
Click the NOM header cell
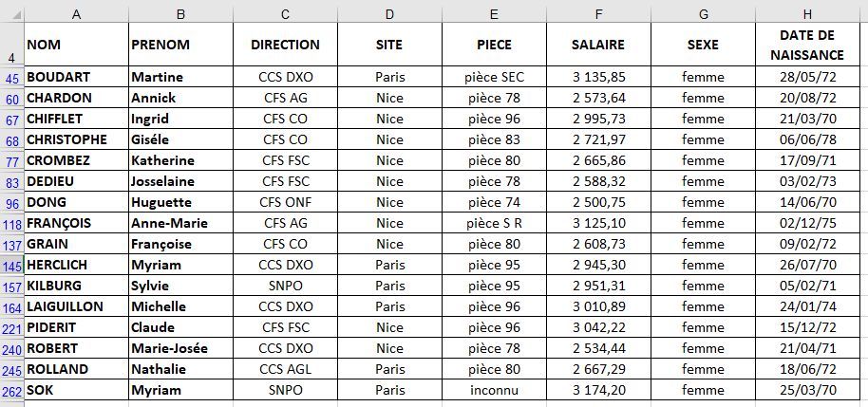click(76, 45)
